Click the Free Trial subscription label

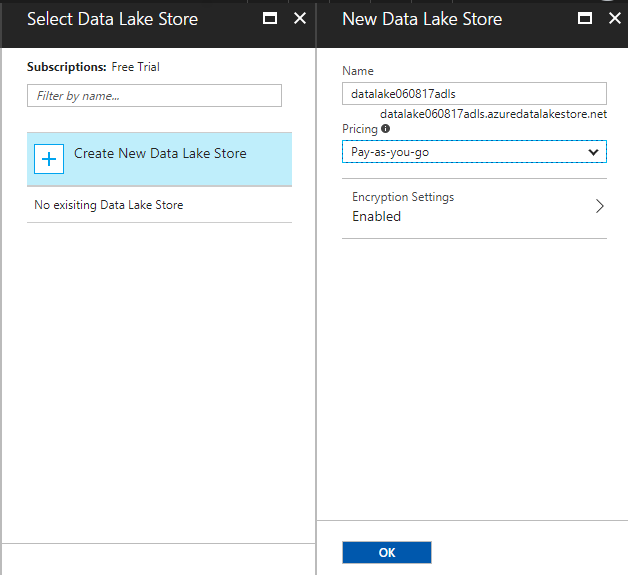point(134,67)
